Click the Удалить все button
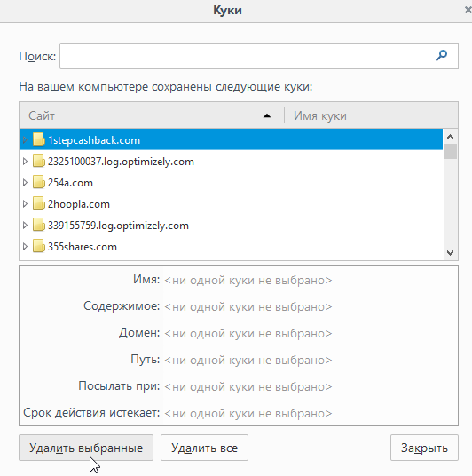This screenshot has width=472, height=476. click(x=204, y=448)
